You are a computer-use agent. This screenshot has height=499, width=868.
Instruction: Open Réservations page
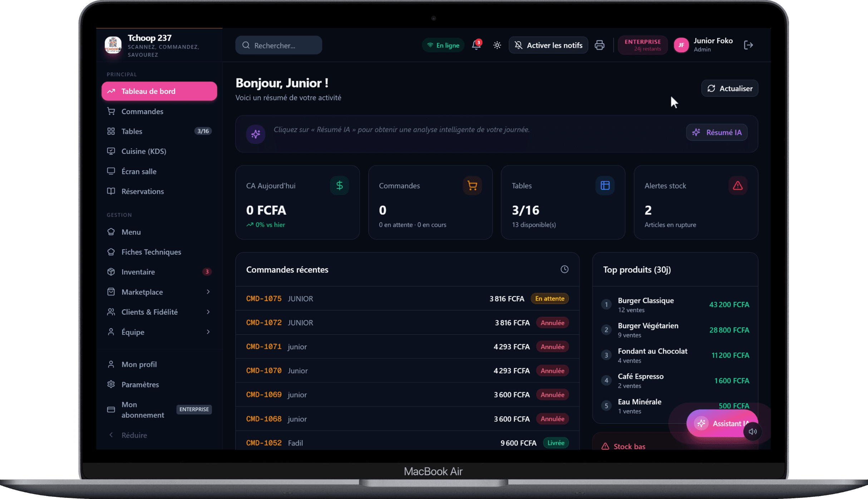point(159,191)
